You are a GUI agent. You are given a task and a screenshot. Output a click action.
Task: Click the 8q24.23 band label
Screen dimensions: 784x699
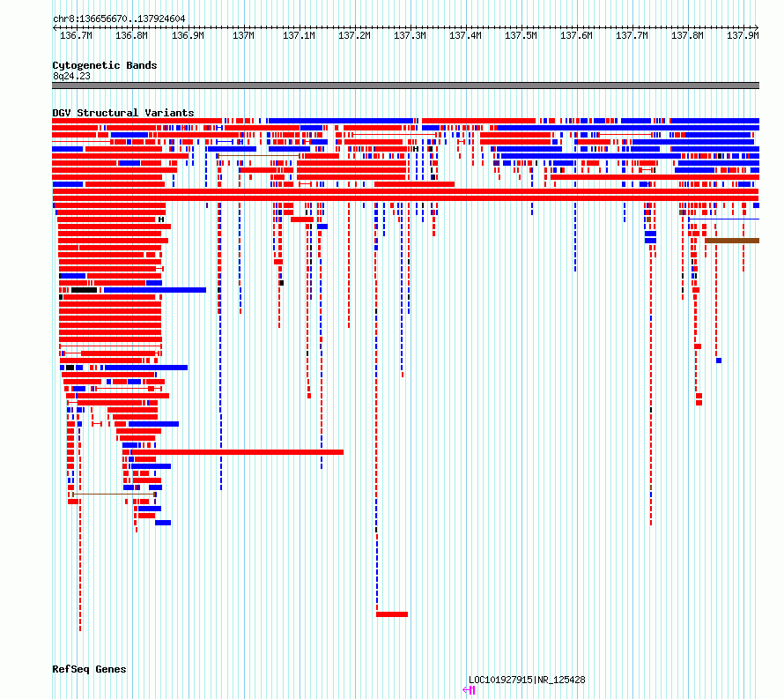pos(71,76)
